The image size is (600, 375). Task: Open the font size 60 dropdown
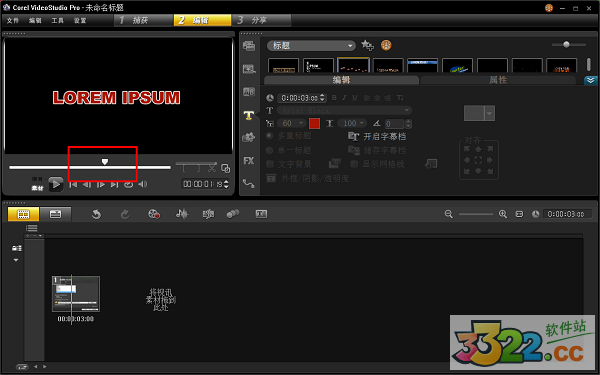293,123
